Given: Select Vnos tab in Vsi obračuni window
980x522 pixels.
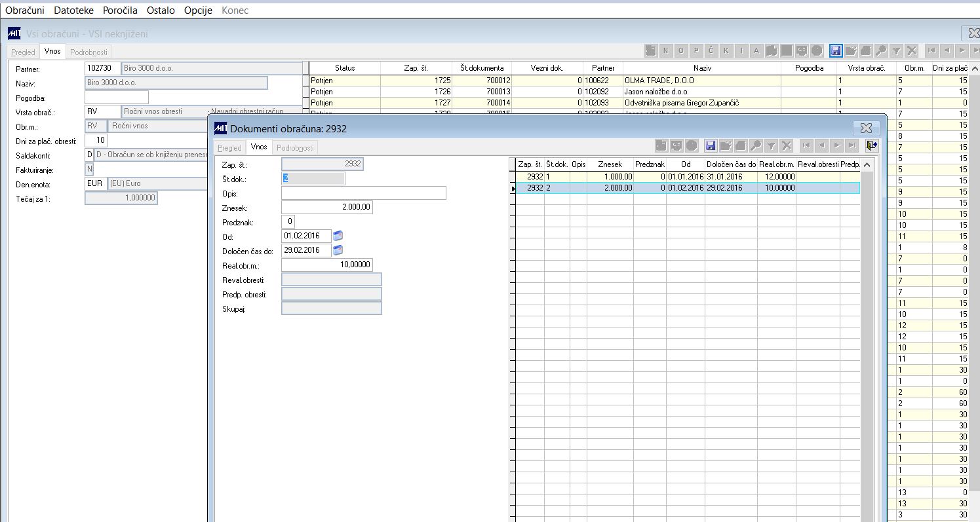Looking at the screenshot, I should pos(52,51).
